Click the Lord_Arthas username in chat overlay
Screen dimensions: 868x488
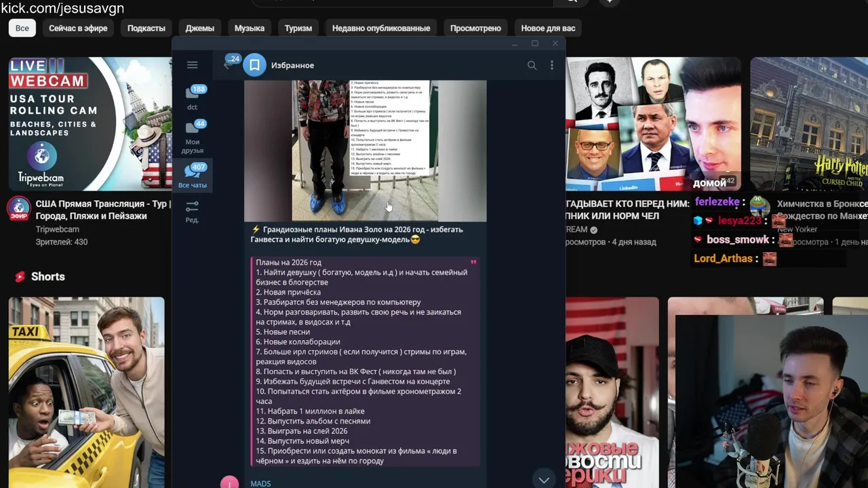point(723,258)
